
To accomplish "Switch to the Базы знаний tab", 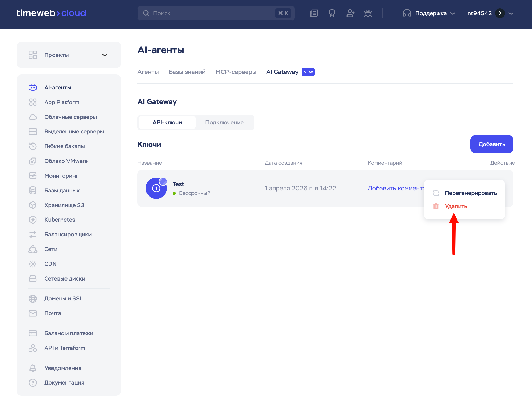I will pyautogui.click(x=187, y=72).
